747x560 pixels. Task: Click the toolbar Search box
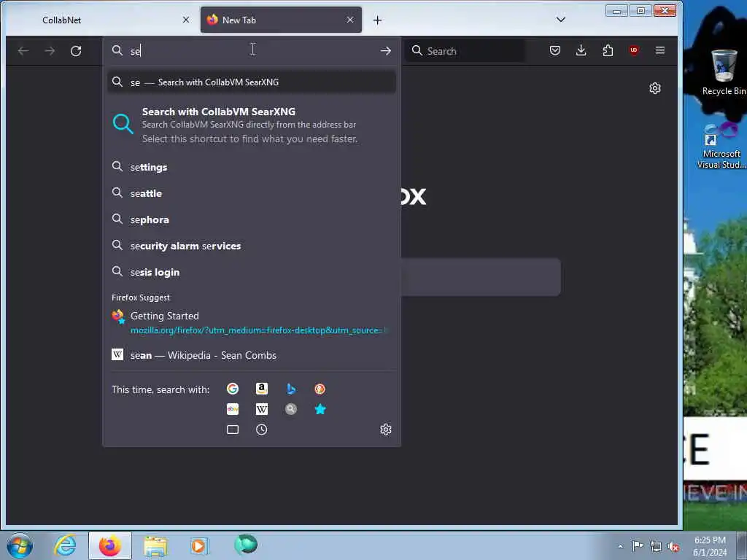[465, 51]
